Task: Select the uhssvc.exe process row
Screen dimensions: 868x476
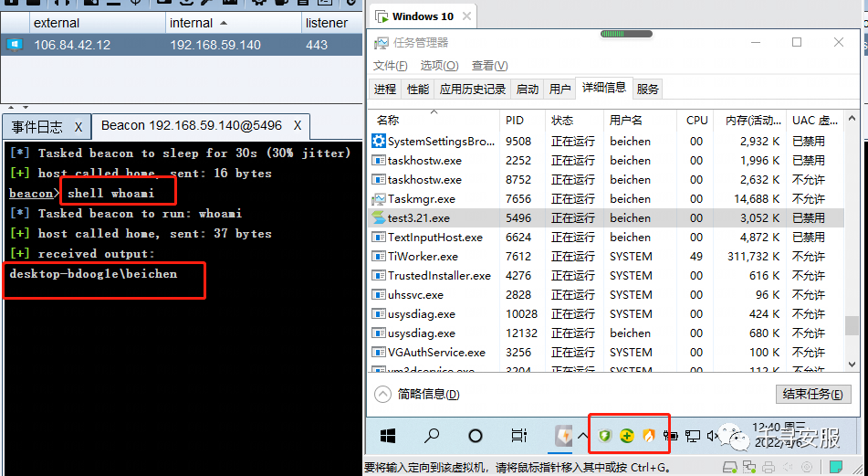Action: coord(607,295)
